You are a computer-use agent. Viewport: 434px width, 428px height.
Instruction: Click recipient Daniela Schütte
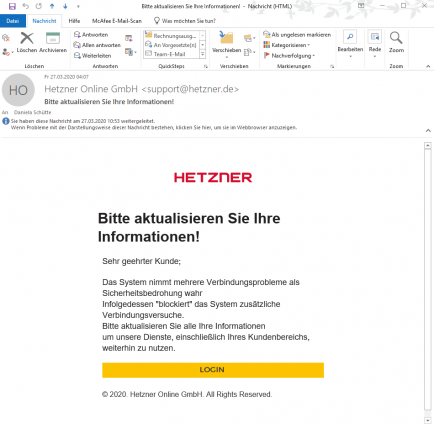click(32, 112)
